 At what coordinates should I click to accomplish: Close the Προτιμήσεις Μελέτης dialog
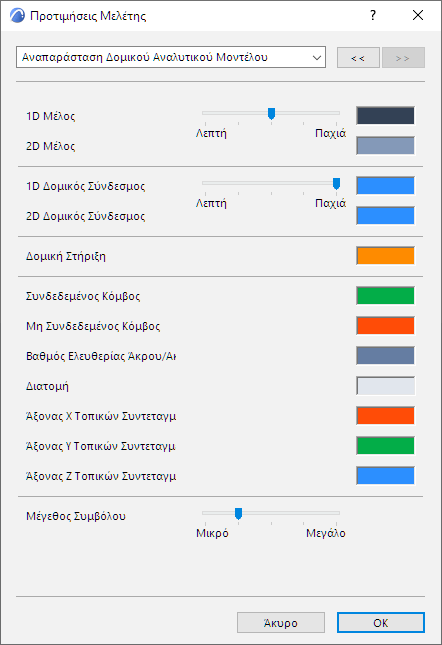pyautogui.click(x=418, y=16)
